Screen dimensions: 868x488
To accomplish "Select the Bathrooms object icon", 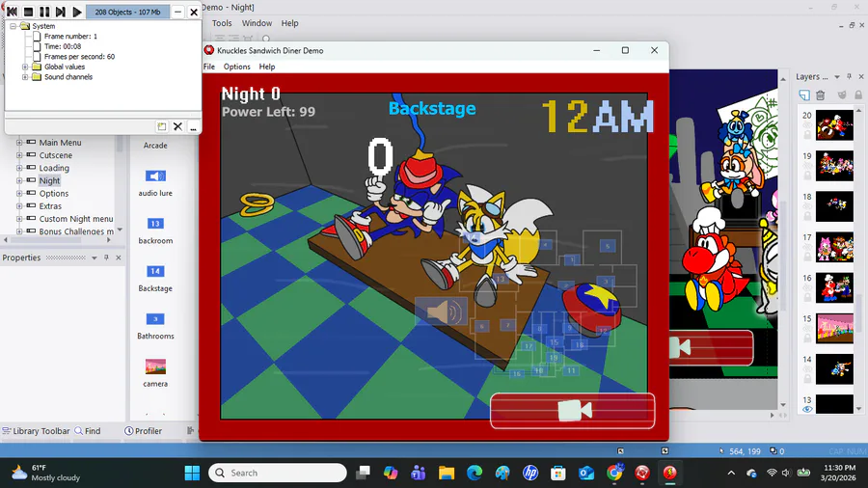I will (x=155, y=318).
